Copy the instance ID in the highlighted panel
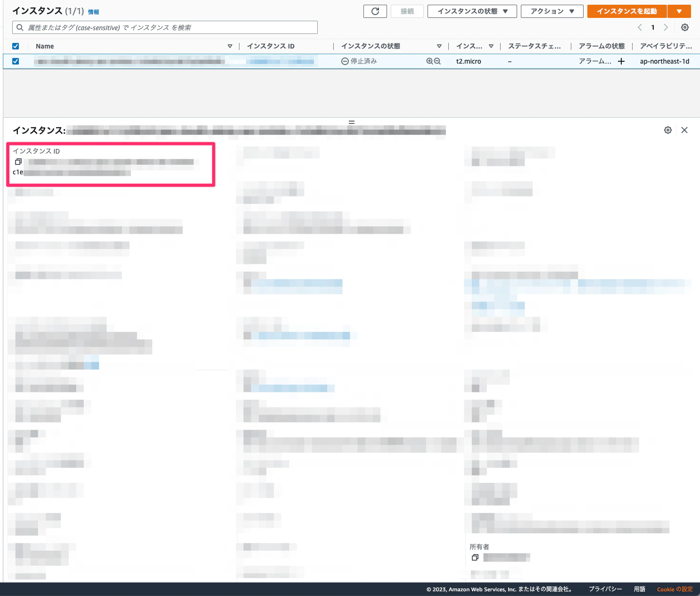Image resolution: width=700 pixels, height=596 pixels. tap(18, 162)
